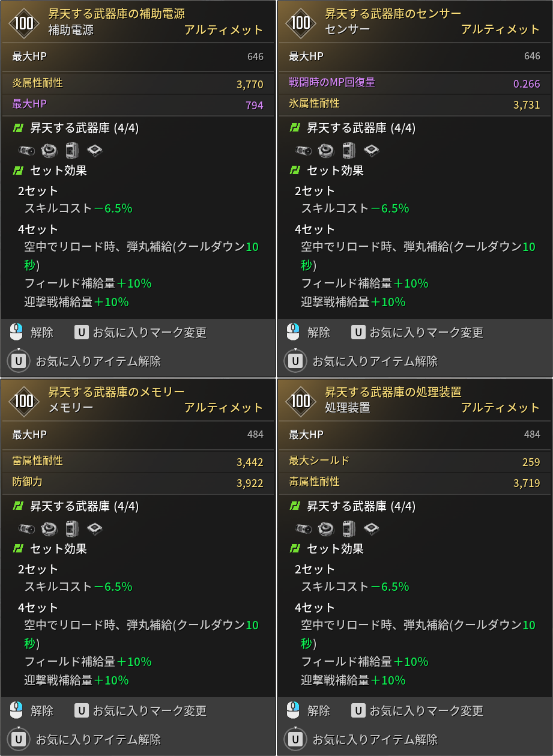This screenshot has width=553, height=756.
Task: Click 解除 in the メモリー panel
Action: pos(42,710)
